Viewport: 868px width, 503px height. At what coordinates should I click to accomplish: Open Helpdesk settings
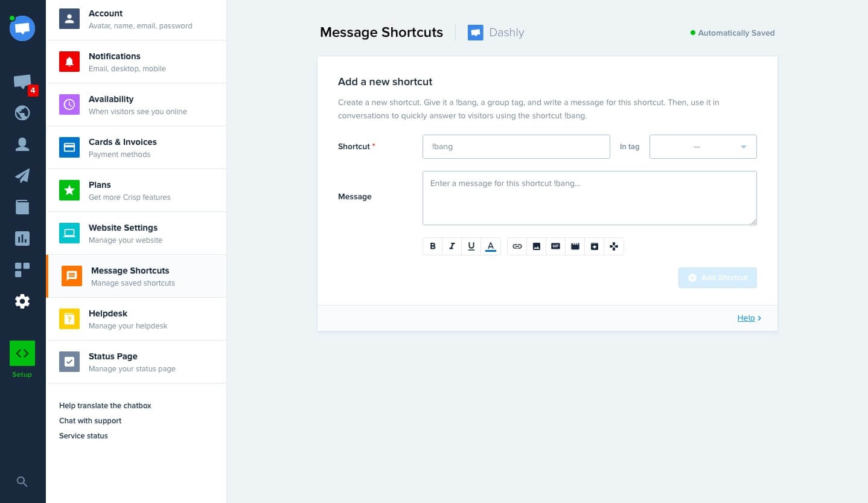click(x=136, y=319)
